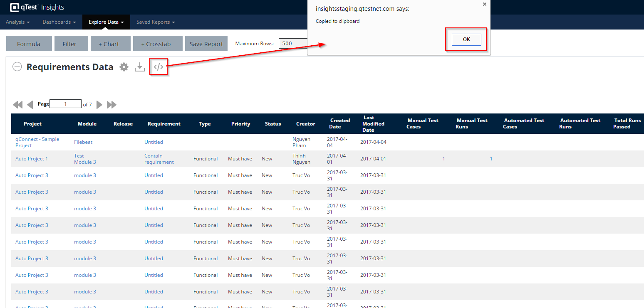This screenshot has height=308, width=644.
Task: Go to last page of results
Action: pyautogui.click(x=111, y=105)
